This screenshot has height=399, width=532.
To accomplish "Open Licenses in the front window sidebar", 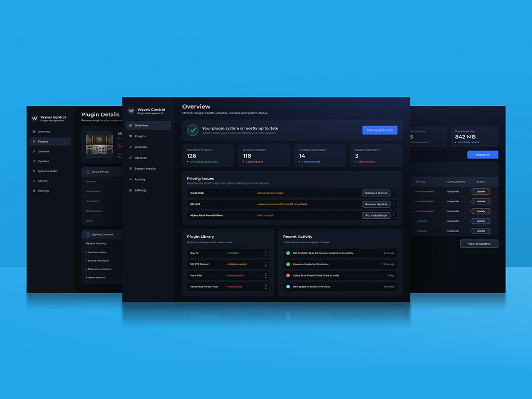I will (148, 147).
